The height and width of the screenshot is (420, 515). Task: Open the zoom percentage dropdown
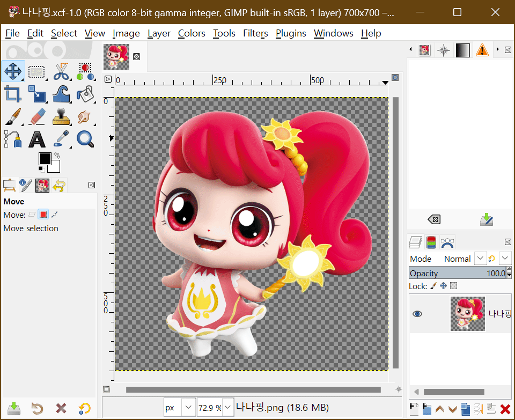(x=227, y=407)
